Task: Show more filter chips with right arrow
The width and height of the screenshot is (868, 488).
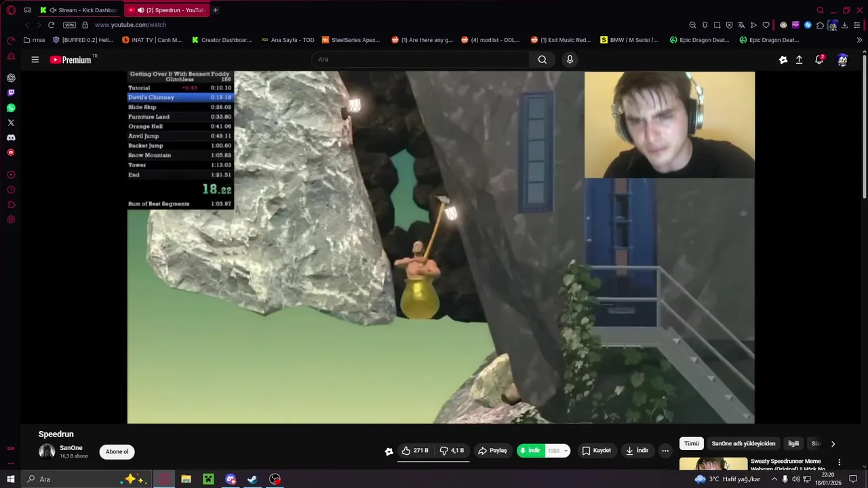Action: (833, 444)
